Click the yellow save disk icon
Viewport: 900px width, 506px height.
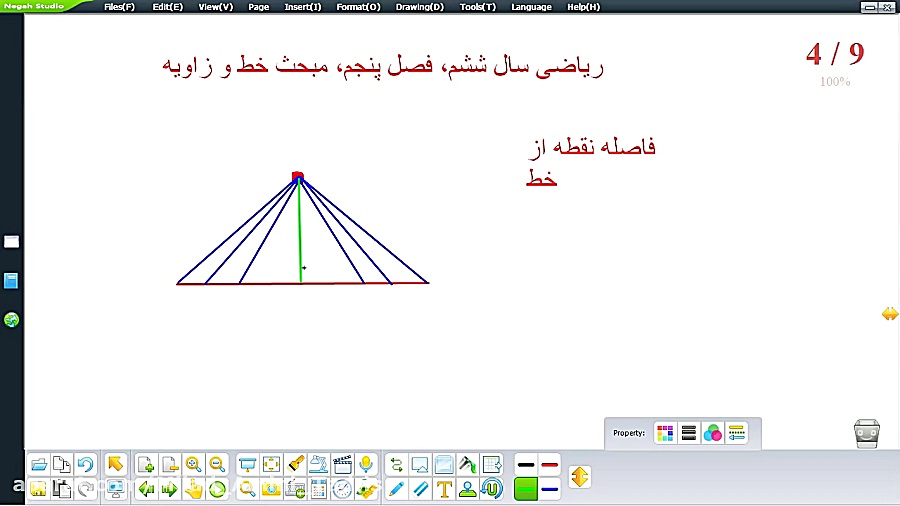coord(38,489)
